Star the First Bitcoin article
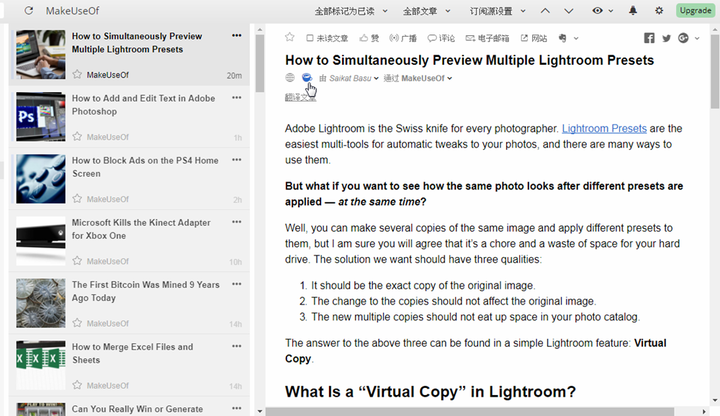The height and width of the screenshot is (416, 720). [77, 323]
